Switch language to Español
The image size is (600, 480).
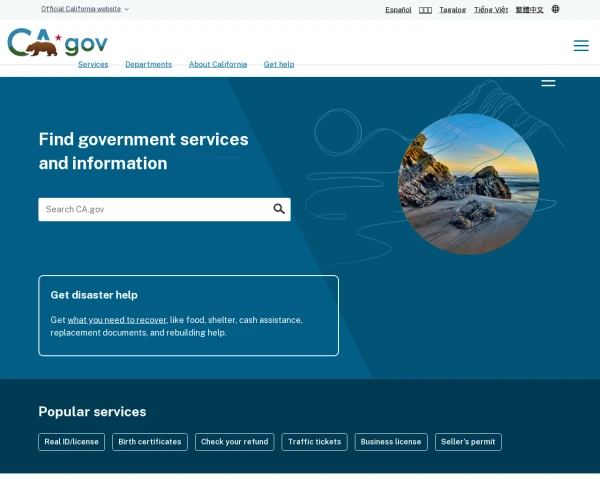[x=398, y=10]
